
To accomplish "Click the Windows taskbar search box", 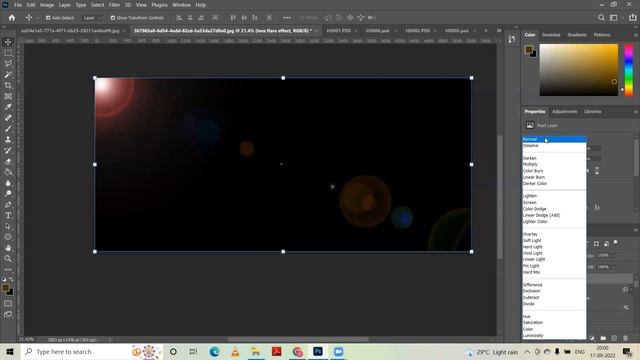I will pyautogui.click(x=92, y=352).
